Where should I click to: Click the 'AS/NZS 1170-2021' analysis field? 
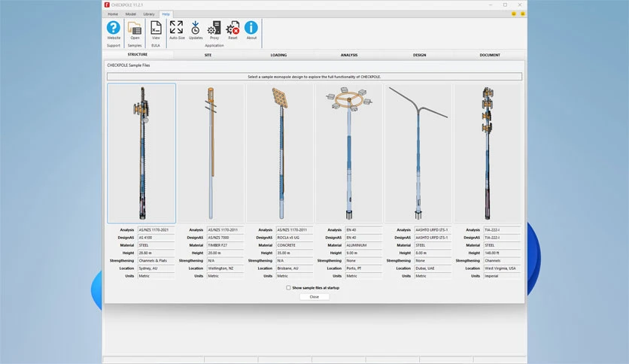coord(156,230)
